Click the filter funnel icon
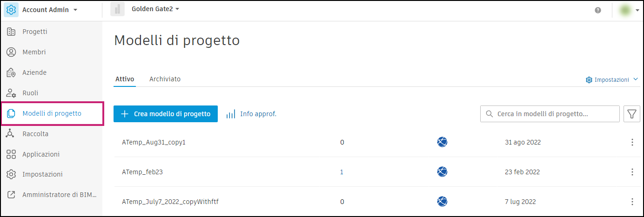This screenshot has width=644, height=217. coord(631,114)
